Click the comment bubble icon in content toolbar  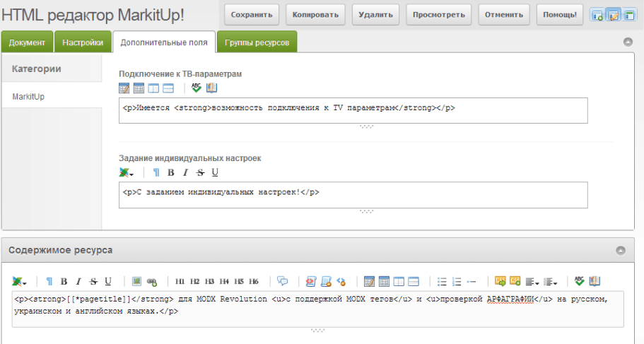pos(283,280)
